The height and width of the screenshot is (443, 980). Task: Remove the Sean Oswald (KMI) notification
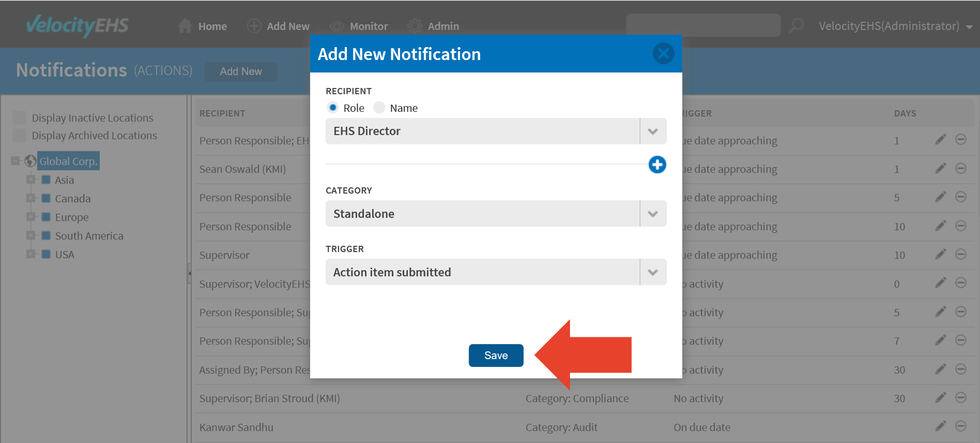click(961, 168)
